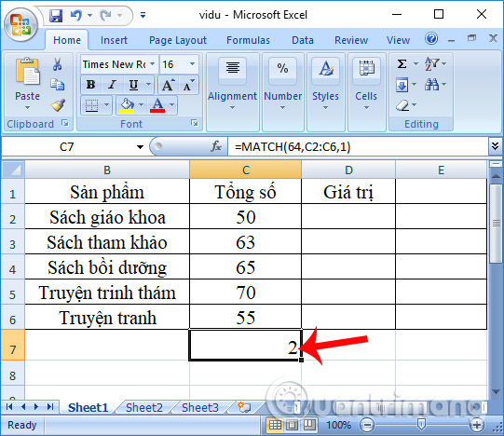Open the fill color dropdown arrow
The height and width of the screenshot is (436, 504).
point(141,105)
